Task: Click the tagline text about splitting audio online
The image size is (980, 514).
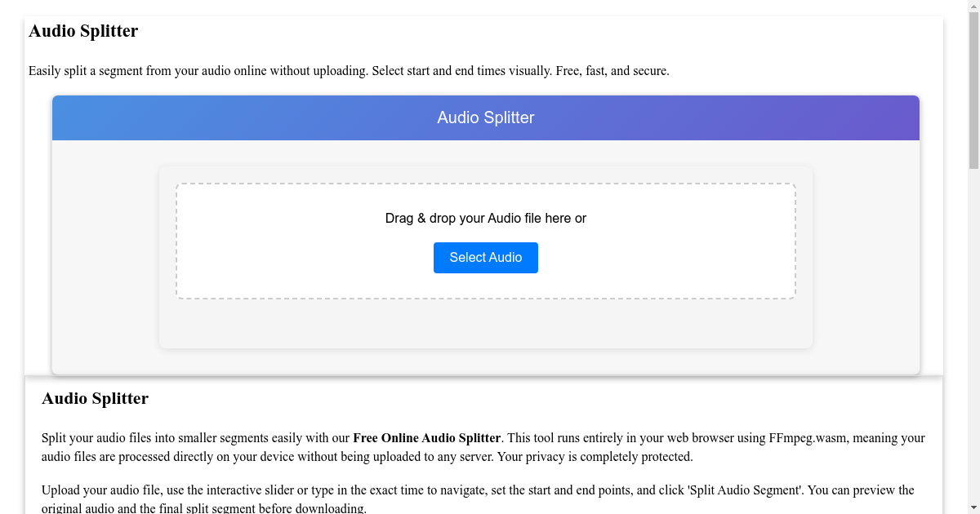Action: (349, 71)
